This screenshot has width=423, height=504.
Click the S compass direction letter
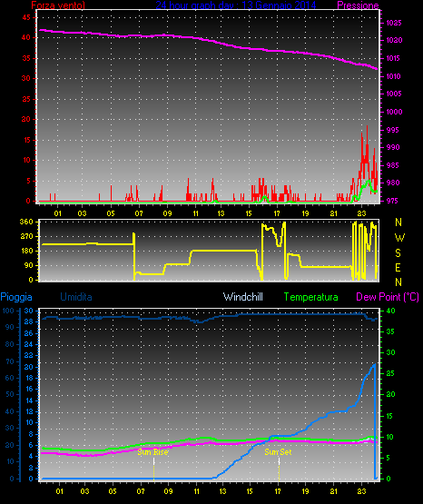(x=398, y=253)
